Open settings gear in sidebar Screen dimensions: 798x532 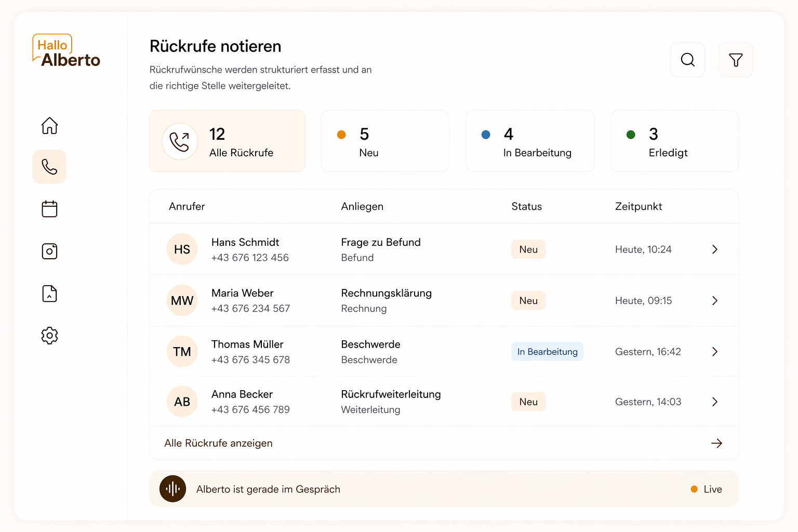[x=49, y=336]
